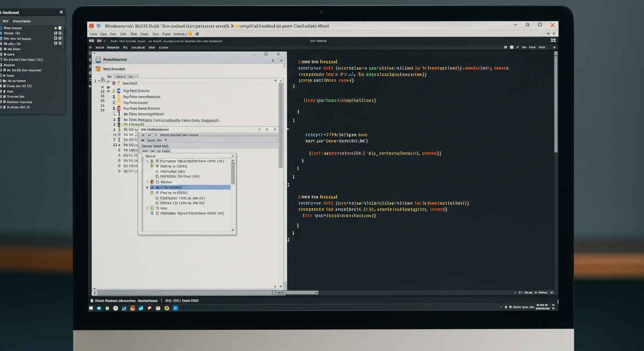Click the red circle icon atop the tree list
Viewport: 644px width, 351px height.
114,83
